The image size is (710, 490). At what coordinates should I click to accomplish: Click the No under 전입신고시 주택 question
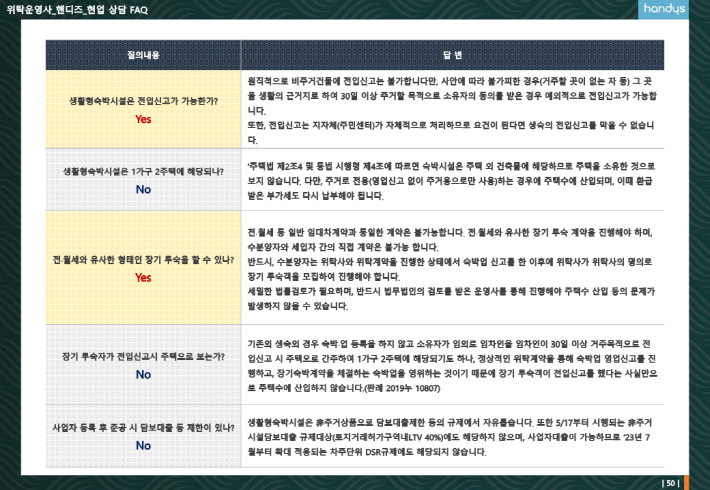pos(143,374)
